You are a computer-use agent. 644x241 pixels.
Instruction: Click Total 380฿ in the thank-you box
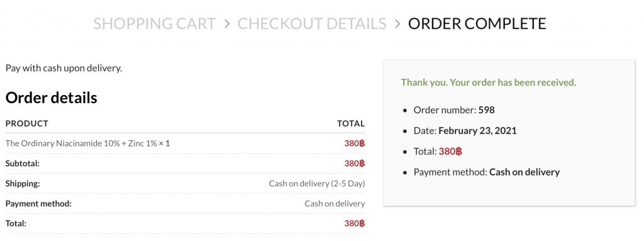[450, 152]
